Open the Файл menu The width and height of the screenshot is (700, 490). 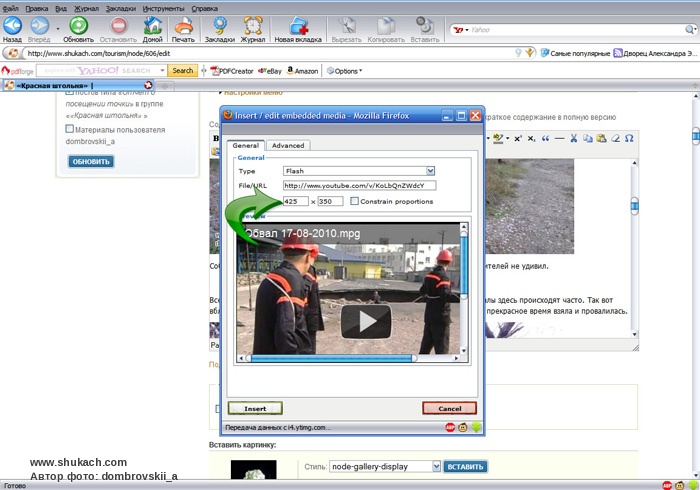pyautogui.click(x=11, y=8)
